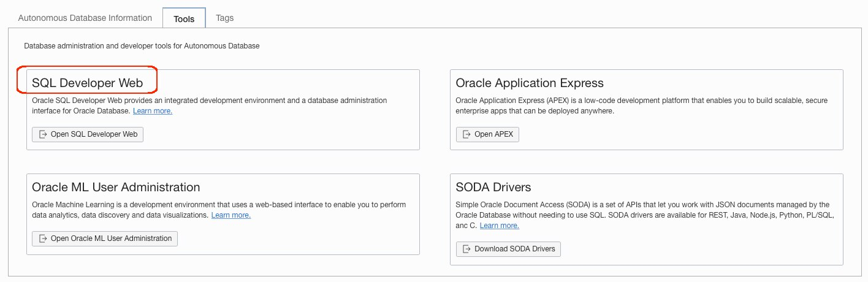The height and width of the screenshot is (282, 868).
Task: Click the icon on Download SODA Drivers button
Action: point(467,249)
